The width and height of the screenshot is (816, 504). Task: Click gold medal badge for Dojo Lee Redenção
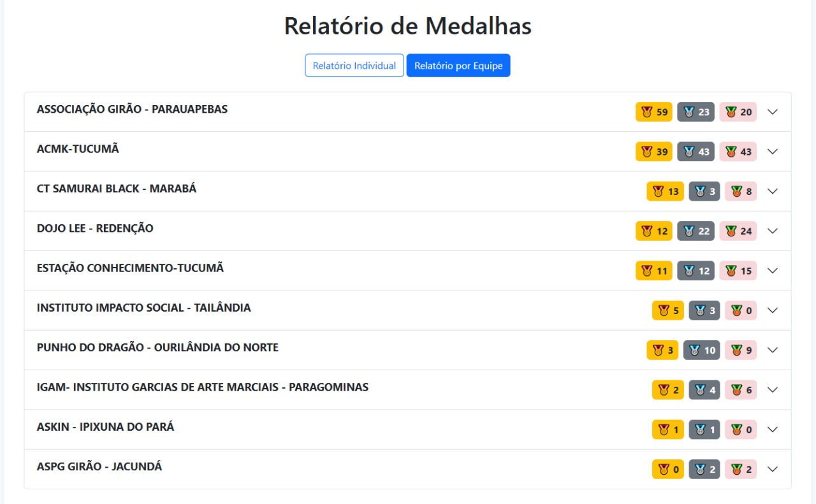(x=654, y=231)
